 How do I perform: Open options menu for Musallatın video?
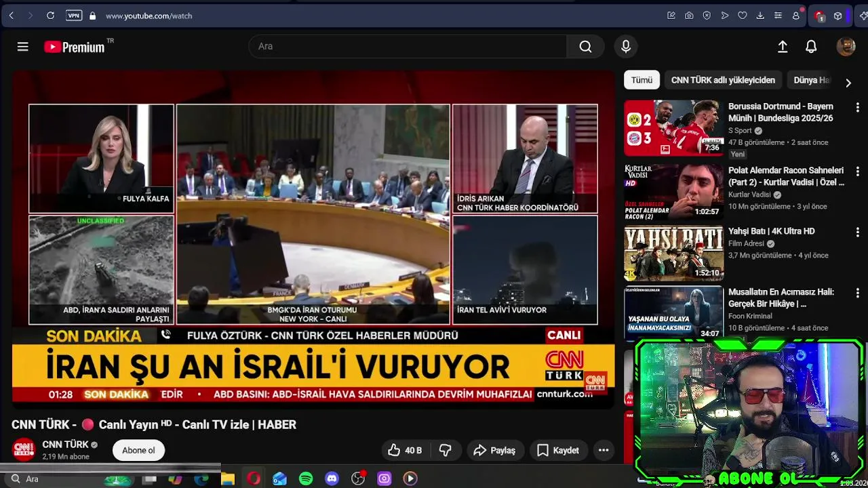click(x=857, y=293)
